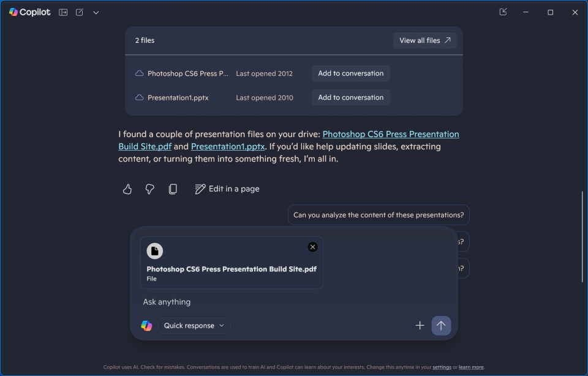Add Photoshop CS6 Press file to conversation
The width and height of the screenshot is (588, 376).
350,73
